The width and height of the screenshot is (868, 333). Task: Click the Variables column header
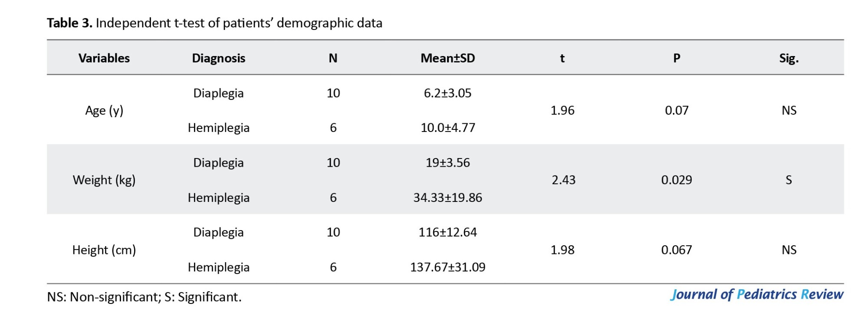tap(104, 58)
